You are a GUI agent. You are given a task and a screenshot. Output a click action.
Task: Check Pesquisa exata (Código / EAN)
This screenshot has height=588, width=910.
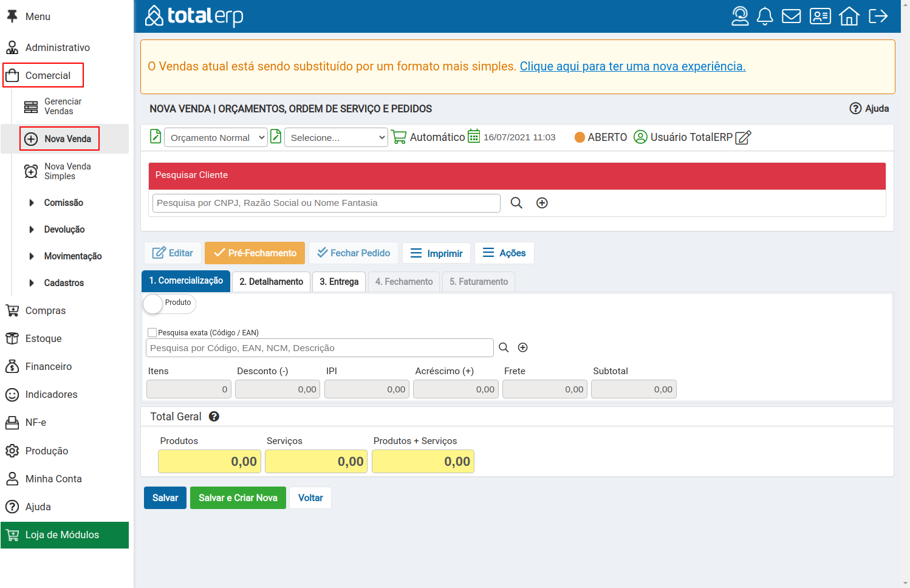pos(152,332)
